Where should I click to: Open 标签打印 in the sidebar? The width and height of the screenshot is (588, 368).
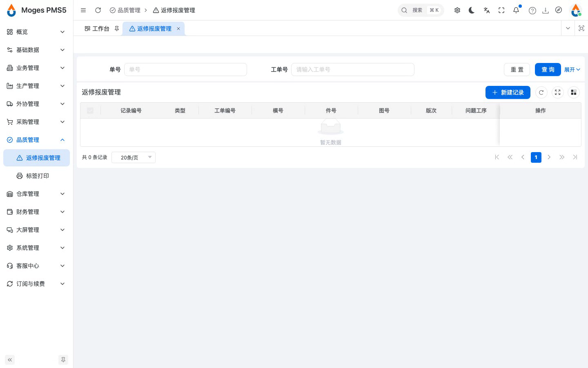click(x=36, y=176)
